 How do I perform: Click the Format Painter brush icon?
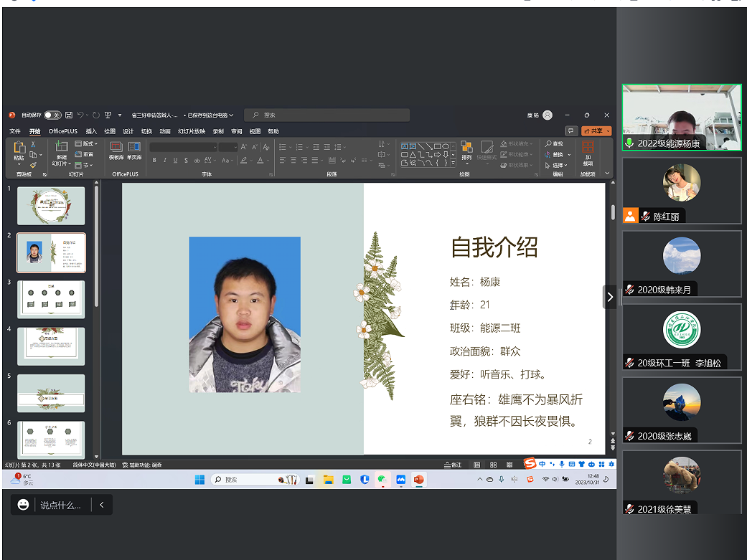coord(33,165)
